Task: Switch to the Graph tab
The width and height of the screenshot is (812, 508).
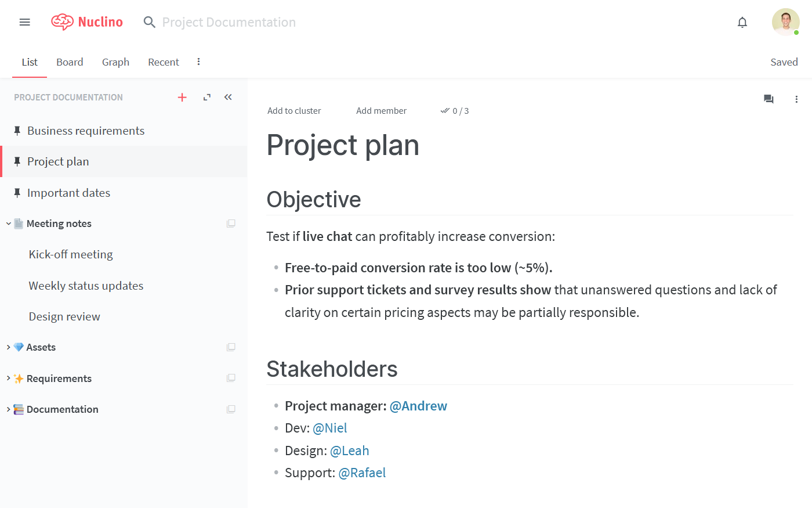Action: (x=115, y=62)
